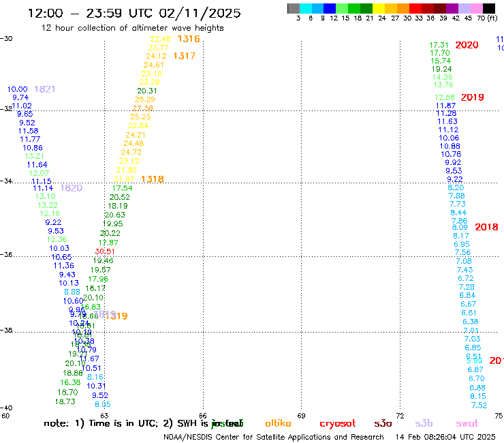Click the 8.05 value at track bottom
This screenshot has height=443, width=504.
[103, 404]
